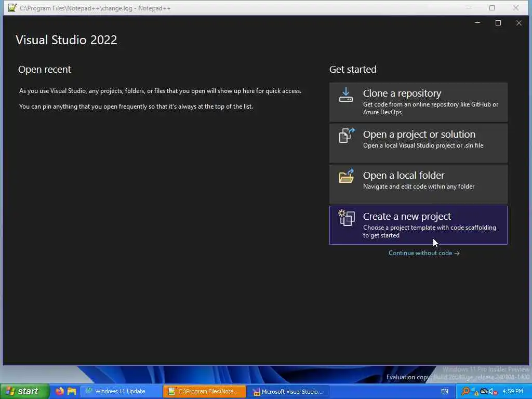Open the folder icon in quick launch

[x=72, y=391]
